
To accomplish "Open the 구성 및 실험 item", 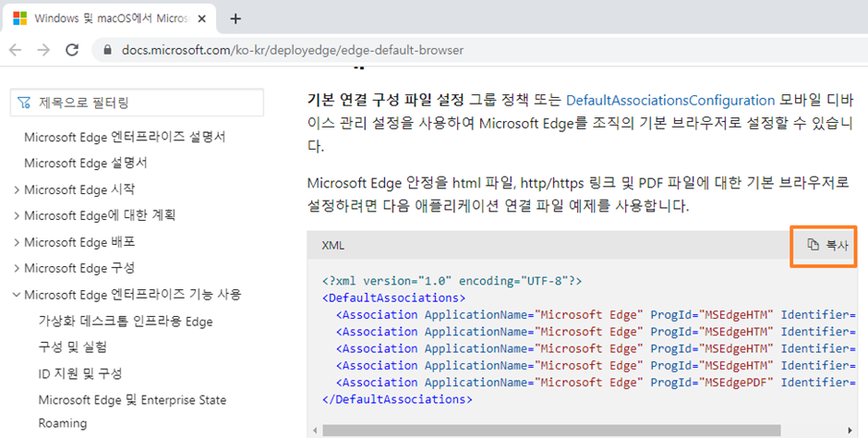I will tap(73, 347).
